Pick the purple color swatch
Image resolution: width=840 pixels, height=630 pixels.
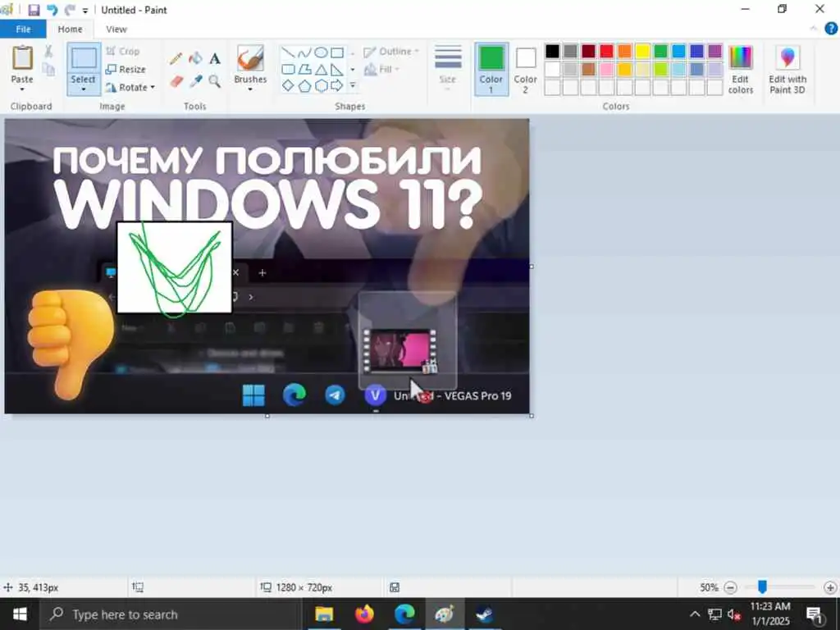click(x=714, y=52)
